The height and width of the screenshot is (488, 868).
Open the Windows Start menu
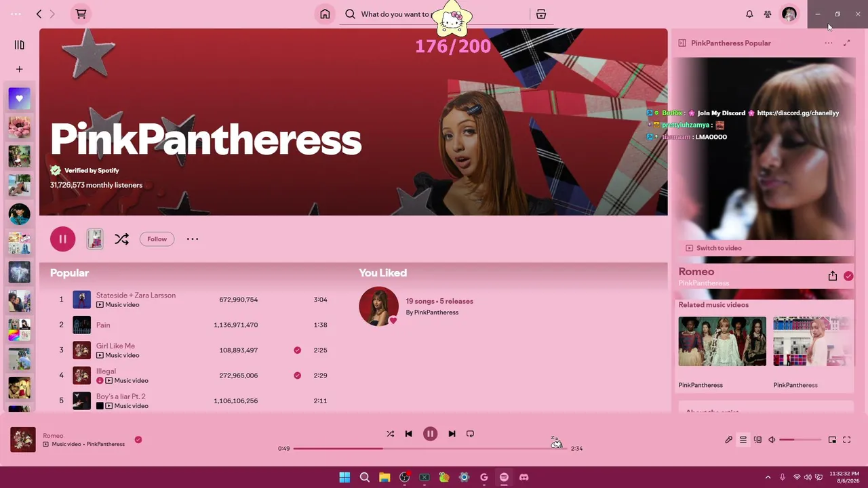coord(344,477)
